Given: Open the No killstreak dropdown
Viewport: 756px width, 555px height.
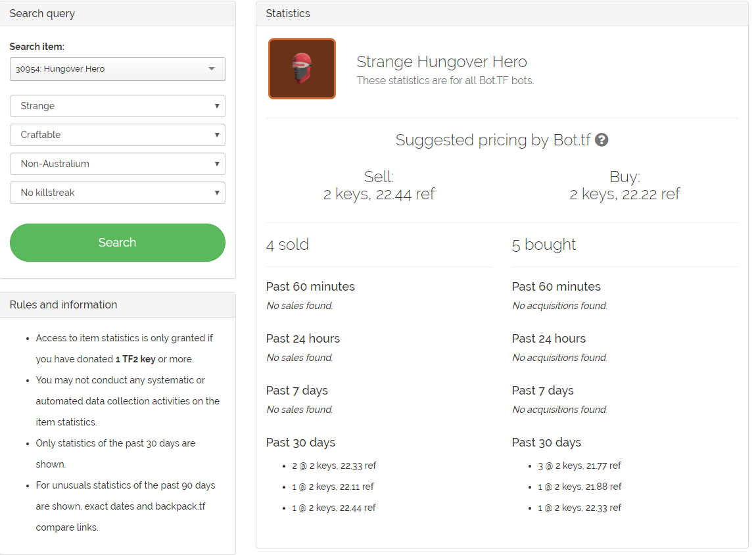Looking at the screenshot, I should coord(118,193).
